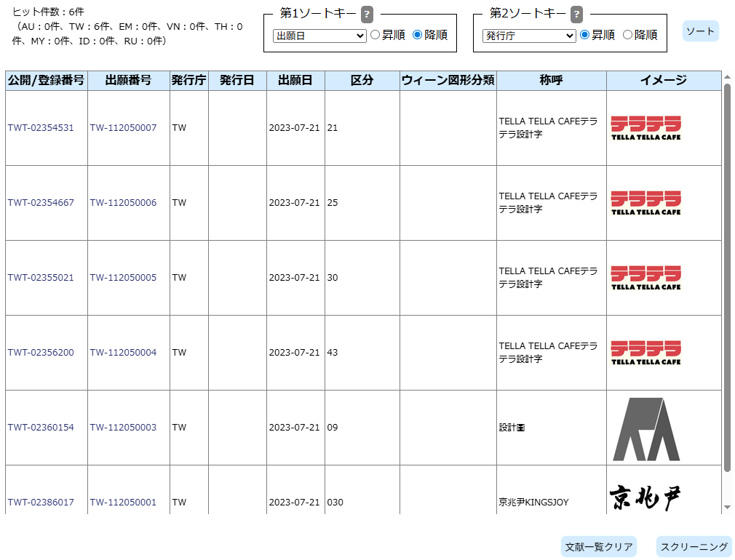Click the 文献一覧クリア button
735x560 pixels.
click(x=599, y=547)
